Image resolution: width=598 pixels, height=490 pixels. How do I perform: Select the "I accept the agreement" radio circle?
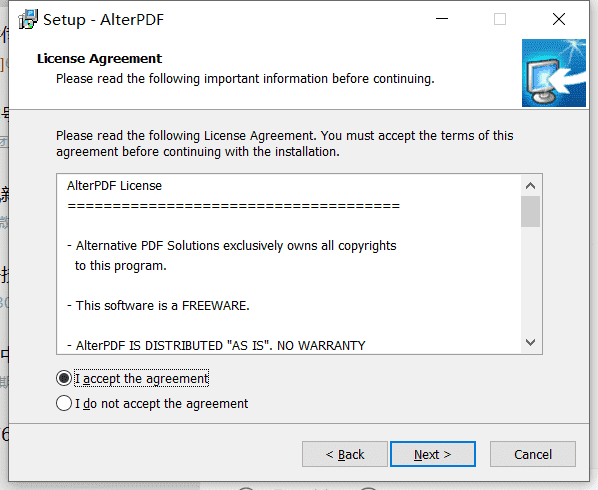[x=64, y=378]
